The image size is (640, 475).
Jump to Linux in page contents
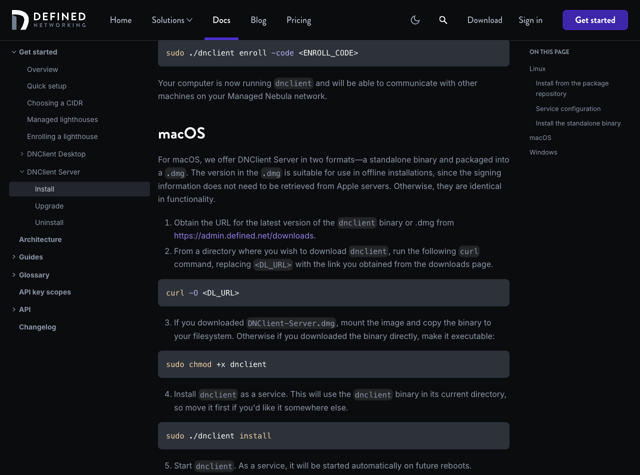(537, 69)
